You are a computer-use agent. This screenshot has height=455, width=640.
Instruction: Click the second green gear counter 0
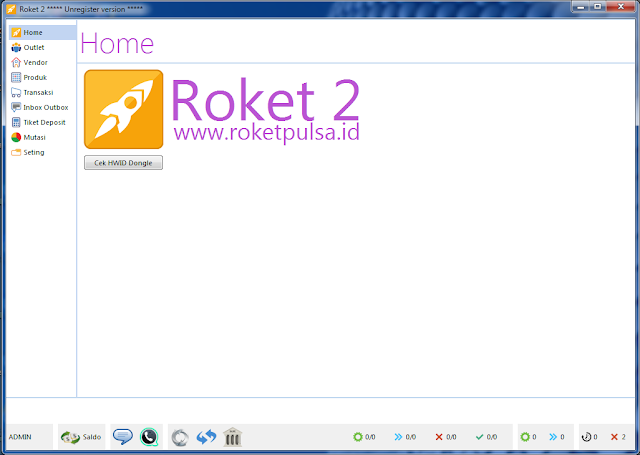point(528,437)
